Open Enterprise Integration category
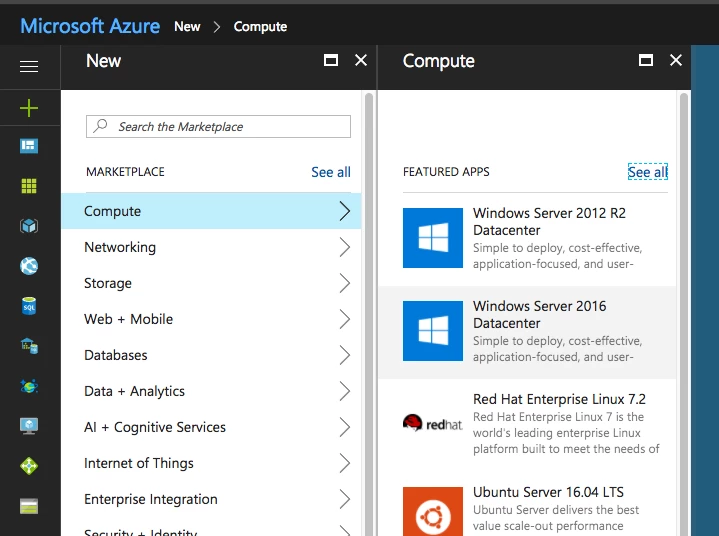This screenshot has width=719, height=536. [211, 499]
